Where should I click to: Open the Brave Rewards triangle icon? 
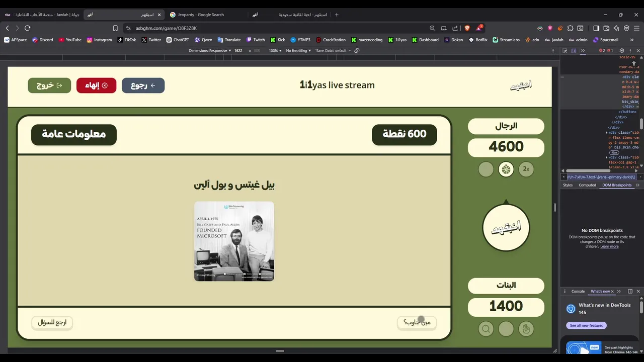(479, 28)
